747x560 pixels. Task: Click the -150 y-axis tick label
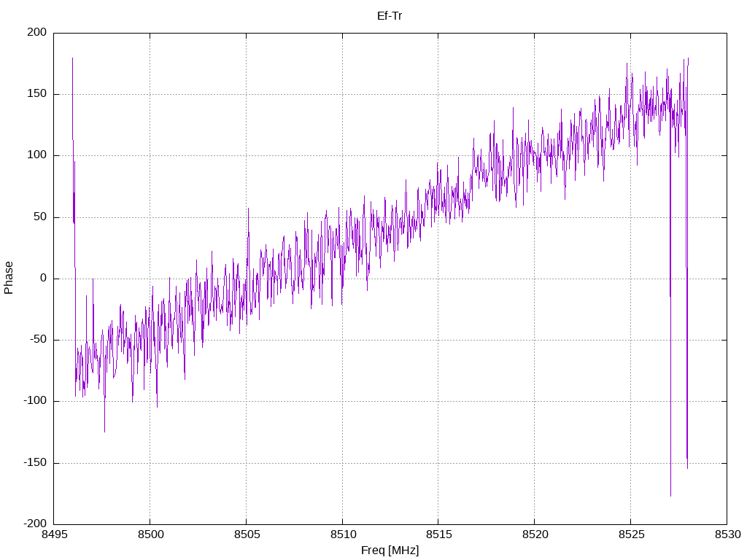[35, 462]
